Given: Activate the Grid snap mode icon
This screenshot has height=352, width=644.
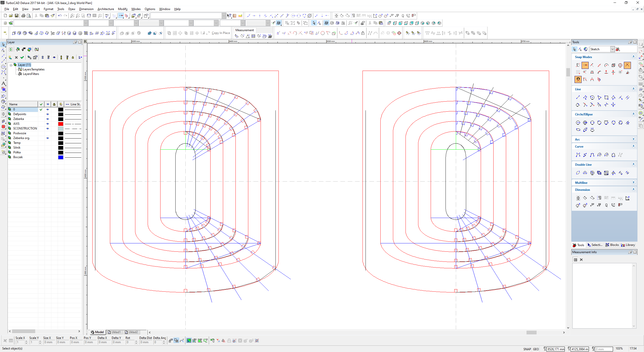Looking at the screenshot, I should coord(578,72).
